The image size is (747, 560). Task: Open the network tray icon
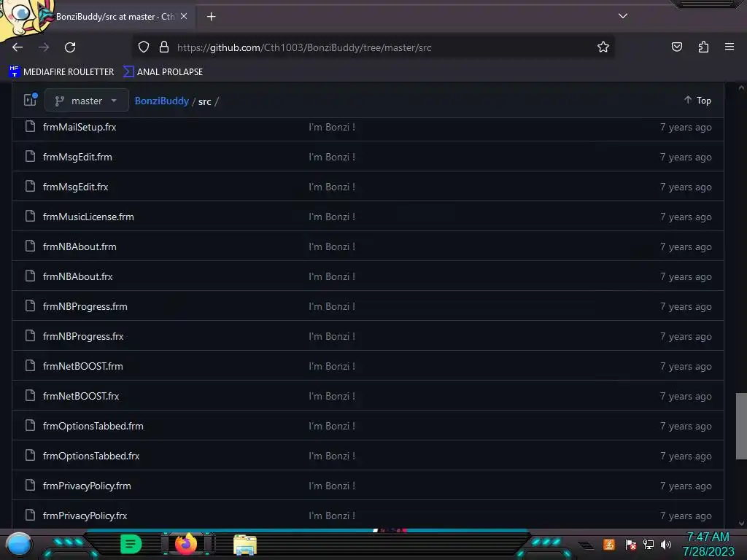click(649, 544)
